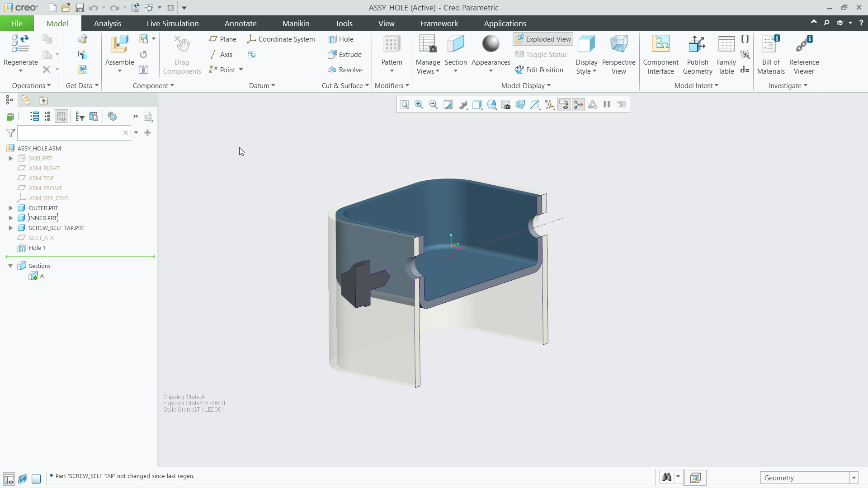
Task: Switch to the Analysis tab
Action: point(108,23)
